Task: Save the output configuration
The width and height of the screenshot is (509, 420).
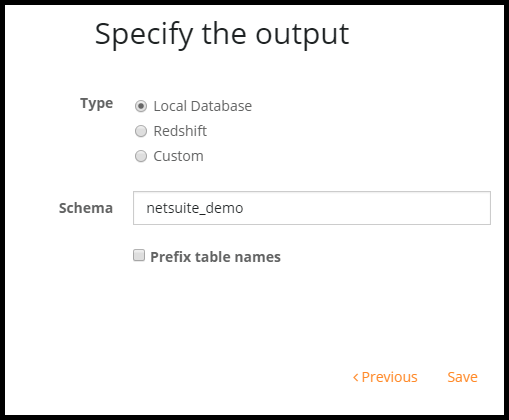Action: point(462,377)
